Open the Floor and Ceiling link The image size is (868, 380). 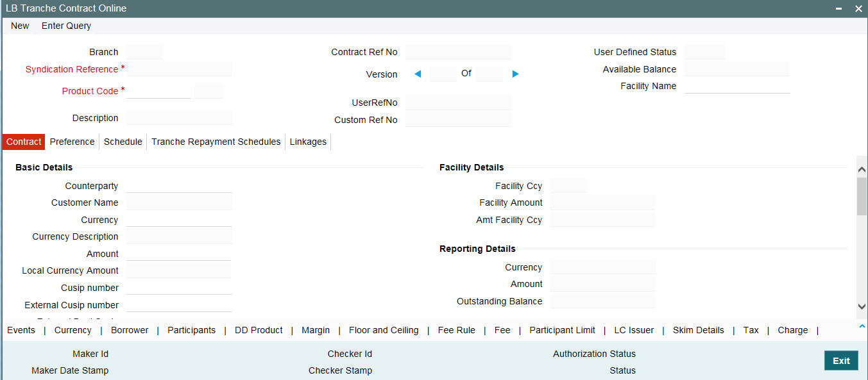click(384, 330)
